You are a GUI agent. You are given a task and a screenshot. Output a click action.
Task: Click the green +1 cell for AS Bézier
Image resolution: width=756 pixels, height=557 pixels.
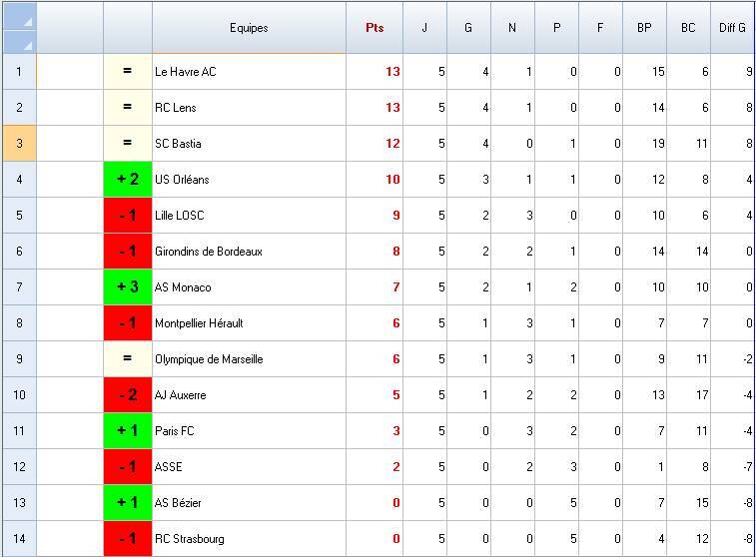pos(127,503)
